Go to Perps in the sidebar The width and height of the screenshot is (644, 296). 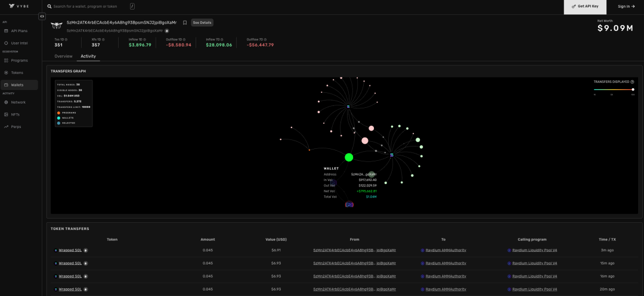[x=17, y=126]
